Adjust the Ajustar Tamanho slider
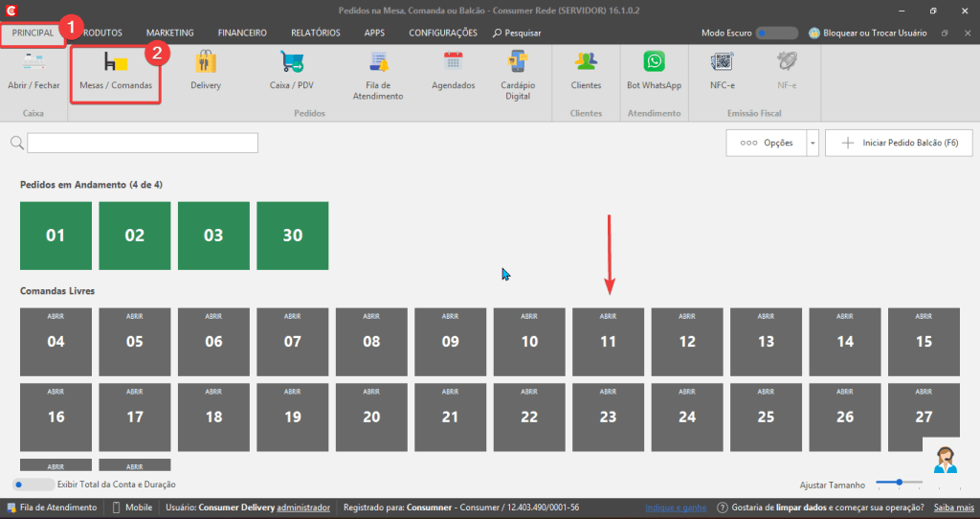This screenshot has height=519, width=980. point(899,483)
